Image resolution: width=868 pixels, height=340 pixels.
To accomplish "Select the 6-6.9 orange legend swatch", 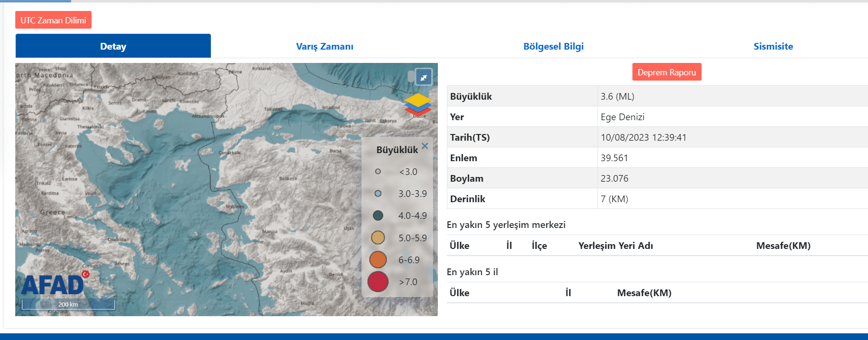I will point(378,260).
